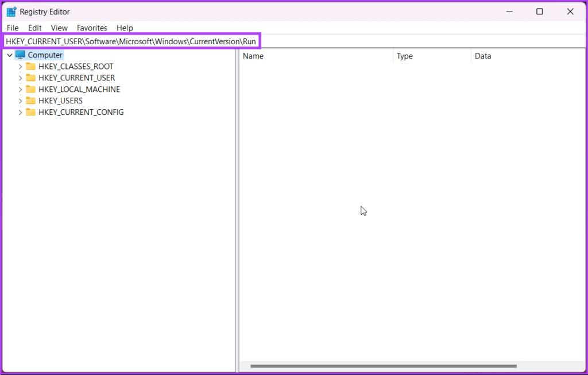588x375 pixels.
Task: Select the Computer icon in the tree
Action: 21,55
